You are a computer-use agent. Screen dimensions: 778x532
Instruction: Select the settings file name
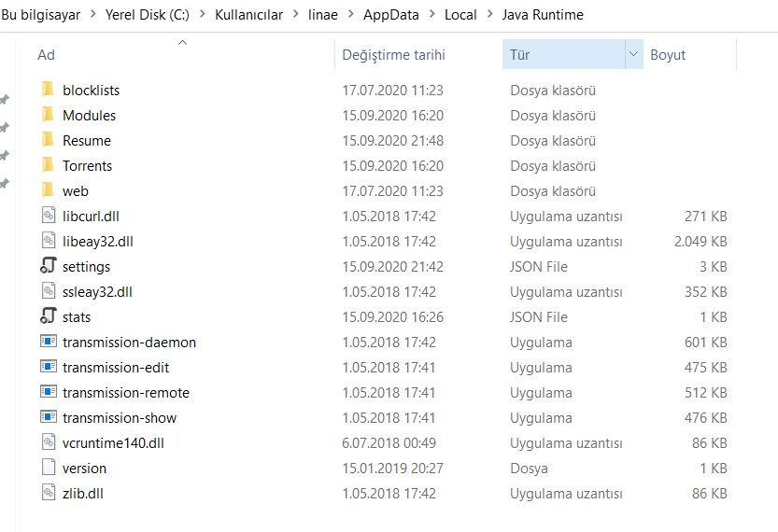pos(86,267)
